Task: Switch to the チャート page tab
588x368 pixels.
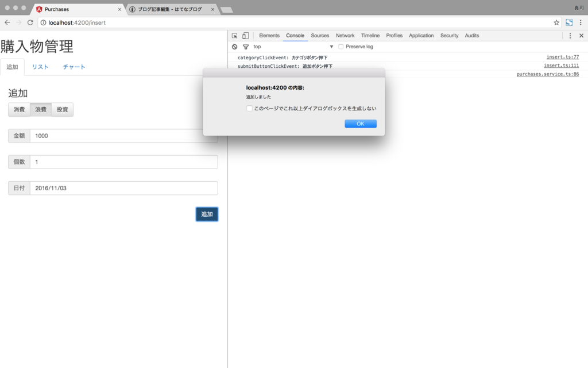Action: click(74, 67)
